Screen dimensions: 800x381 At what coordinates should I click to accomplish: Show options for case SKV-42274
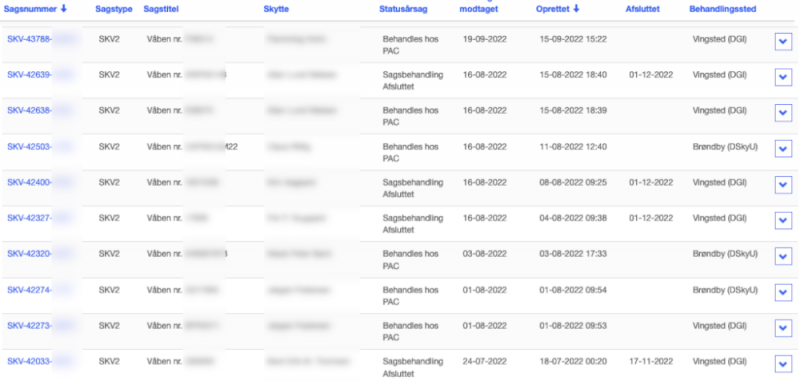783,292
